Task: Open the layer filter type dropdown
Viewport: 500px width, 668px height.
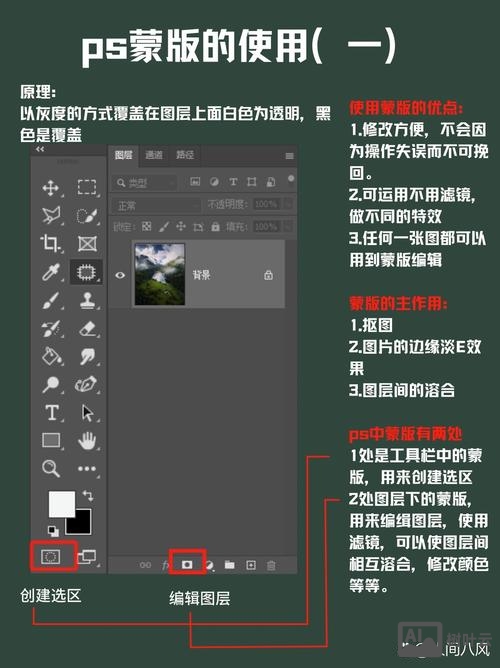Action: 145,183
